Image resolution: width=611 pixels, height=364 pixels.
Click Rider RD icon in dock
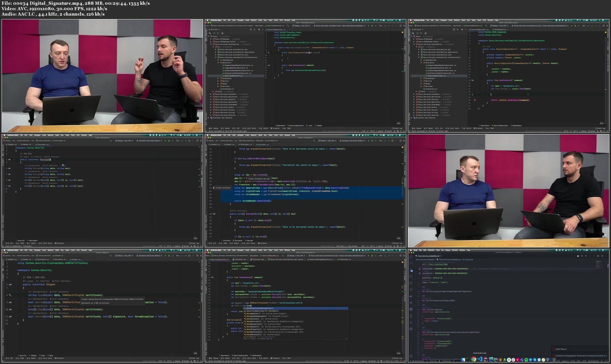(x=486, y=359)
